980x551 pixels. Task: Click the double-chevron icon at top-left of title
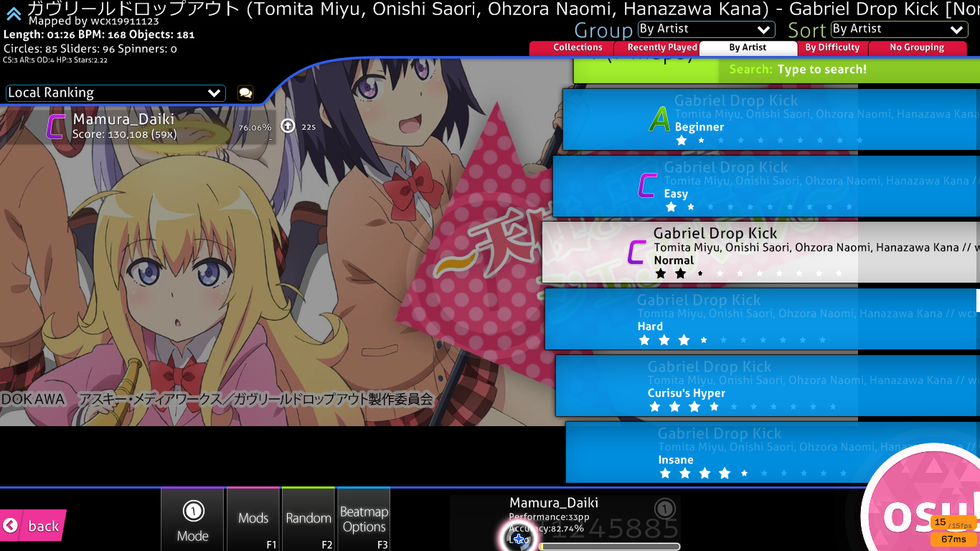[x=13, y=13]
